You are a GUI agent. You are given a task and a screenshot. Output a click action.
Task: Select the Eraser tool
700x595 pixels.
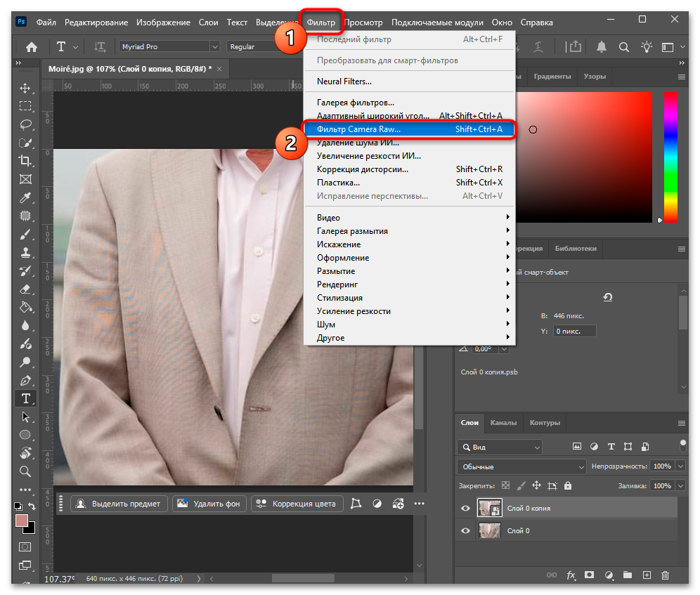pos(25,289)
